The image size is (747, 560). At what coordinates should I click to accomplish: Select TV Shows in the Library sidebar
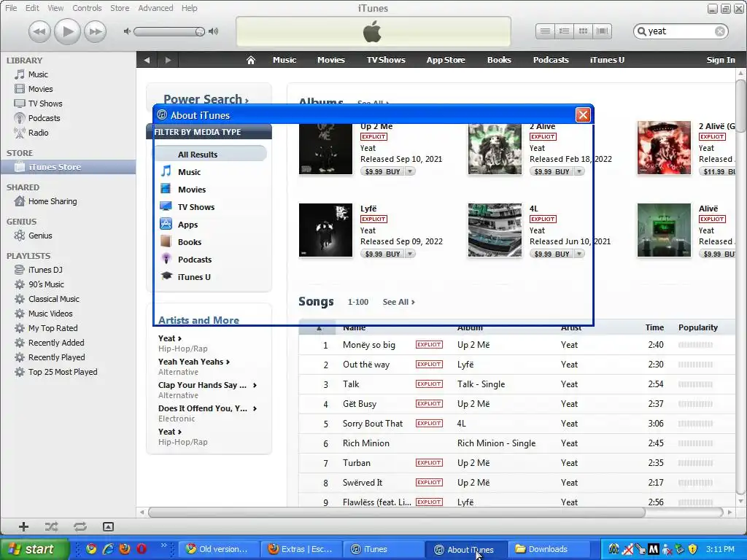pyautogui.click(x=45, y=104)
